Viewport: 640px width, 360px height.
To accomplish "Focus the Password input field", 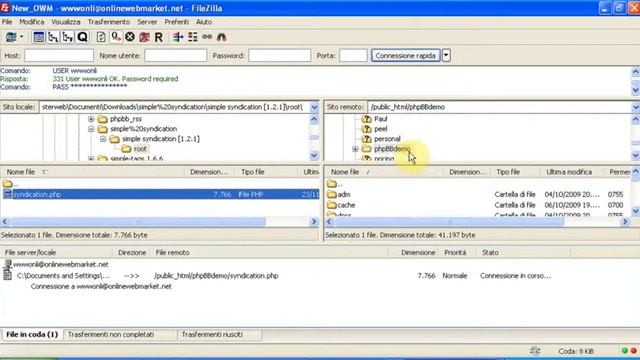I will tap(280, 55).
